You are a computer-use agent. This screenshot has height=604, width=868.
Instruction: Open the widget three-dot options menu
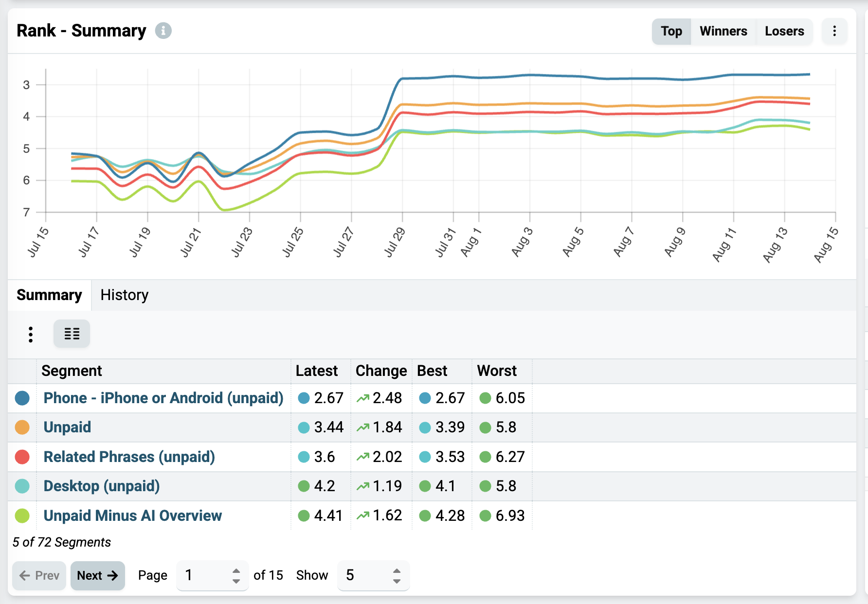point(834,31)
